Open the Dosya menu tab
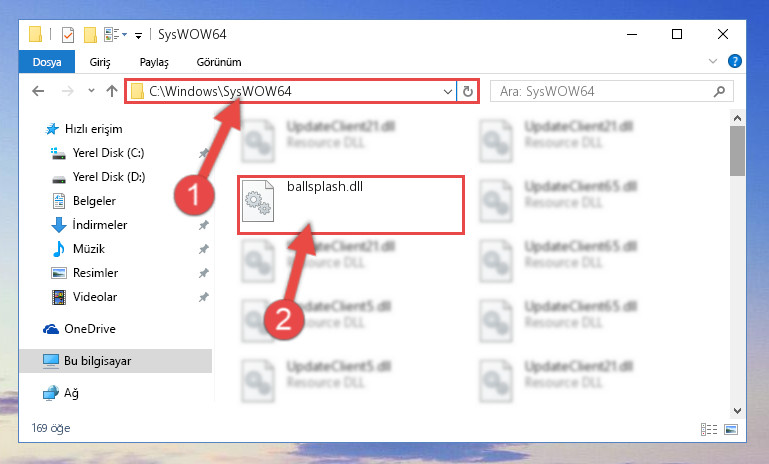Screen dimensions: 769x464 [x=47, y=62]
